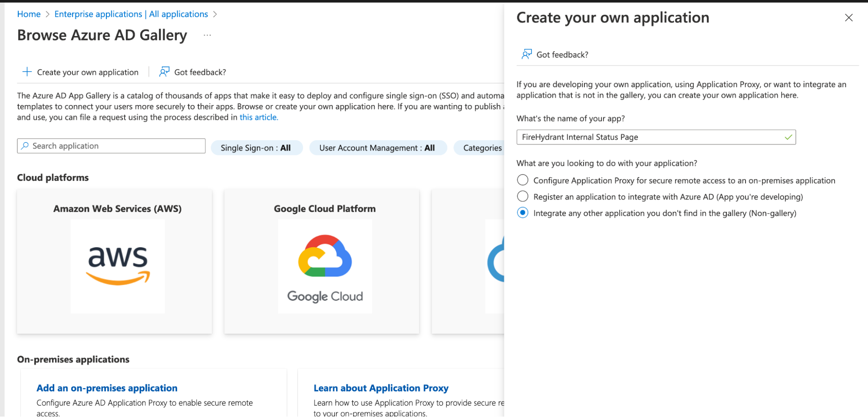This screenshot has height=417, width=868.
Task: Click the What's the name of your app? label
Action: 571,118
